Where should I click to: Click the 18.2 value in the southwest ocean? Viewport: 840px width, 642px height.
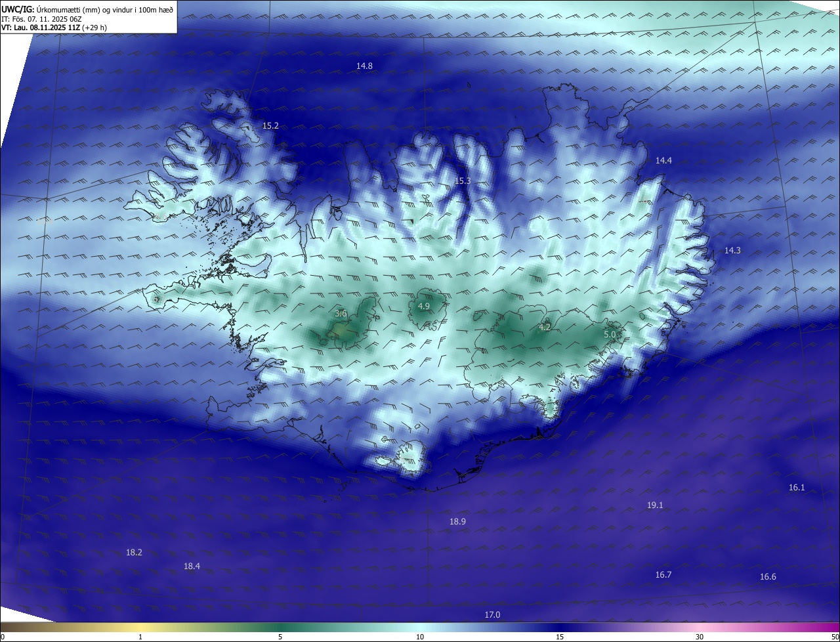134,553
